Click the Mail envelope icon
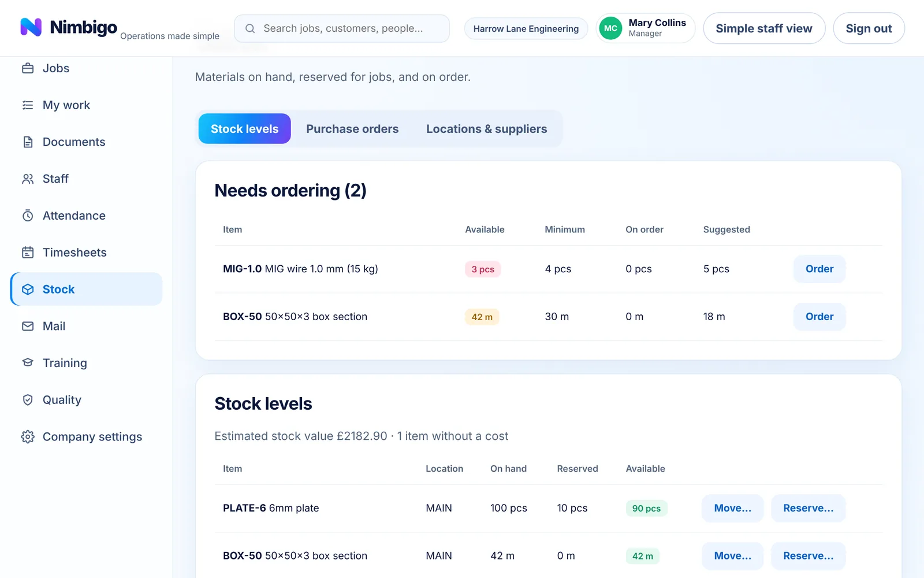The height and width of the screenshot is (578, 924). 28,326
